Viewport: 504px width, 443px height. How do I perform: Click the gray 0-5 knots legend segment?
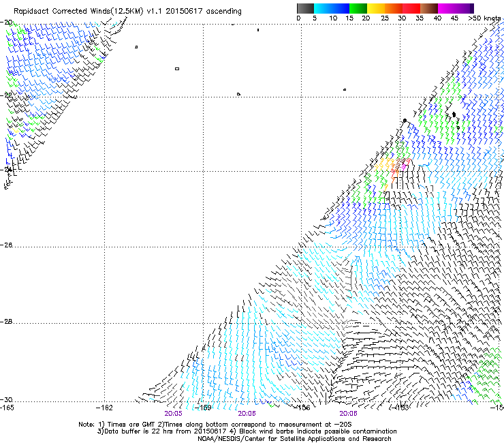pyautogui.click(x=305, y=8)
